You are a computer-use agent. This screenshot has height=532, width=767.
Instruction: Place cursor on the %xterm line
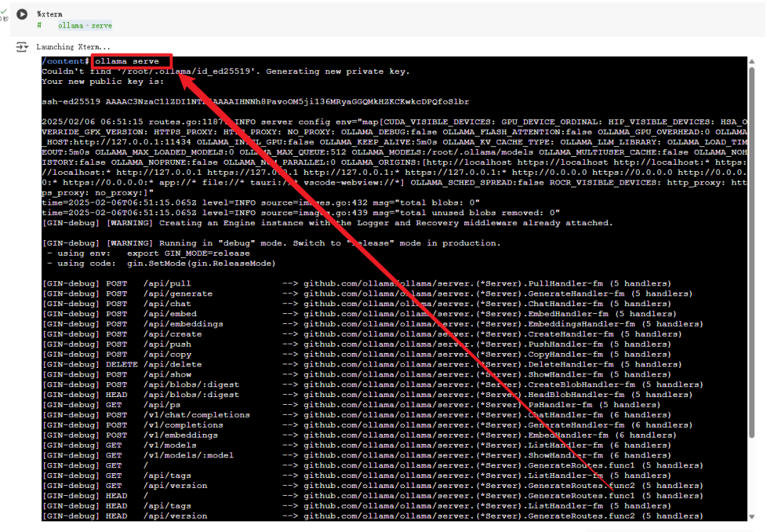(50, 14)
